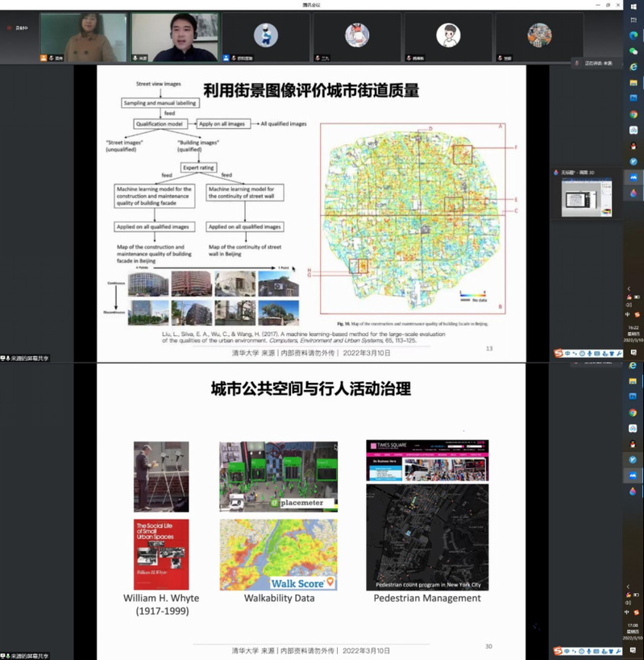644x660 pixels.
Task: Click the WeChat icon in the upper taskbar
Action: [634, 52]
